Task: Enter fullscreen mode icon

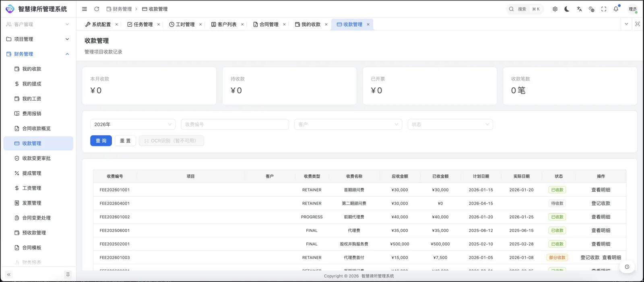Action: [x=604, y=9]
